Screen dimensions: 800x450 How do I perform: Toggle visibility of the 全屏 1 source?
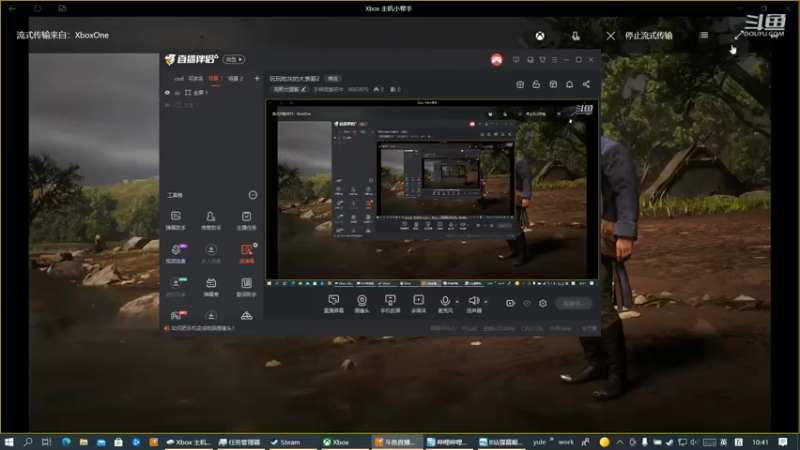[x=167, y=93]
